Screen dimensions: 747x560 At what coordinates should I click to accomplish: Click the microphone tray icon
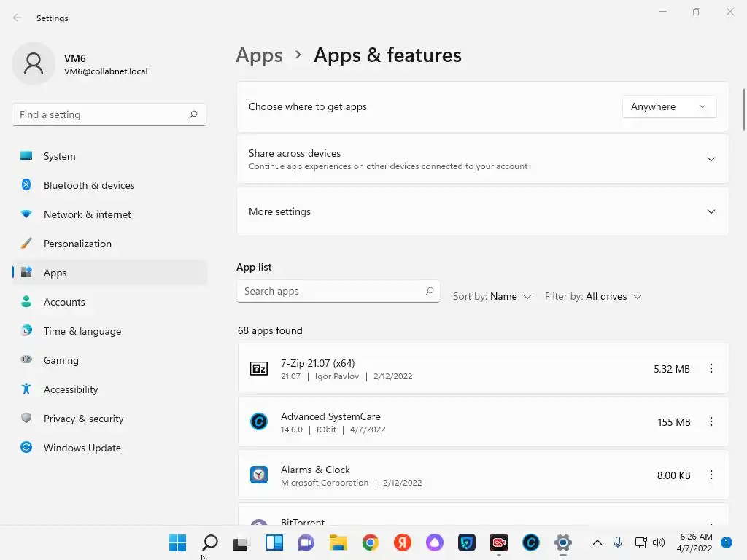[x=618, y=542]
